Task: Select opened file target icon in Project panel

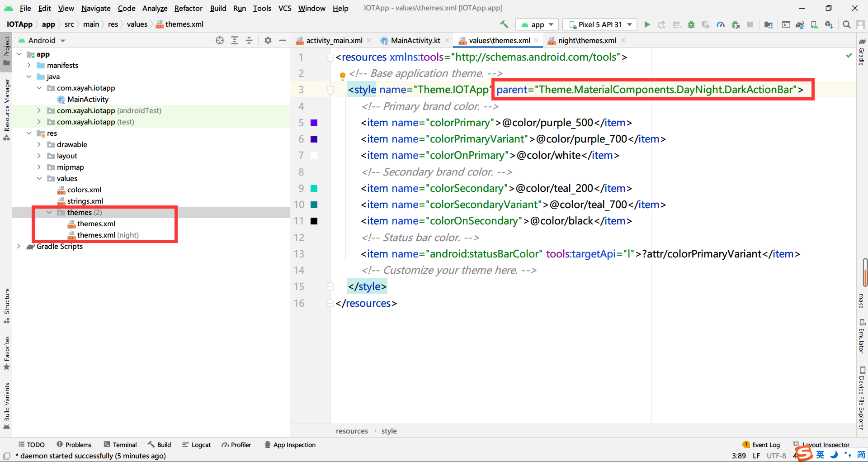Action: click(x=220, y=40)
